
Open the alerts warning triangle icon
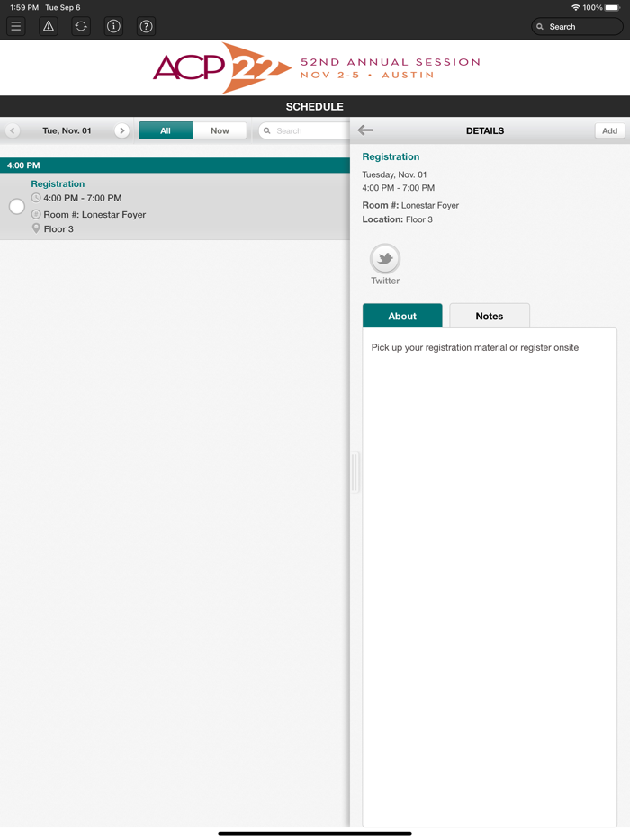[49, 26]
